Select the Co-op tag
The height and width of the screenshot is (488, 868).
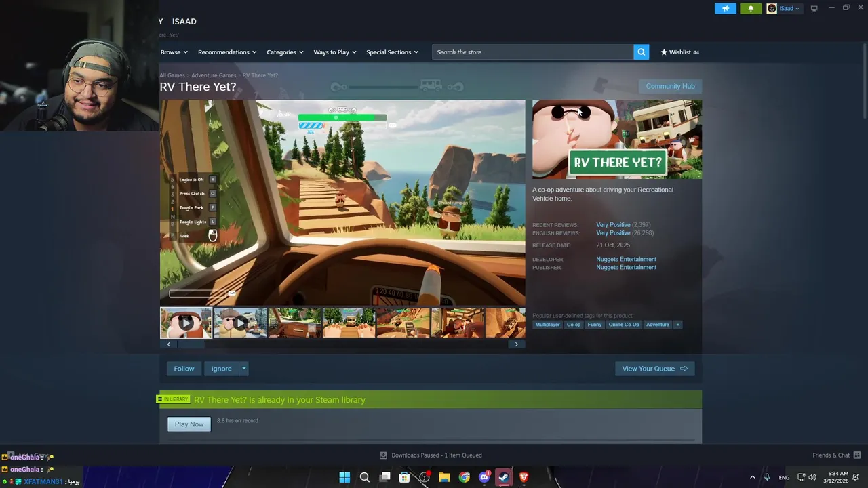coord(574,325)
